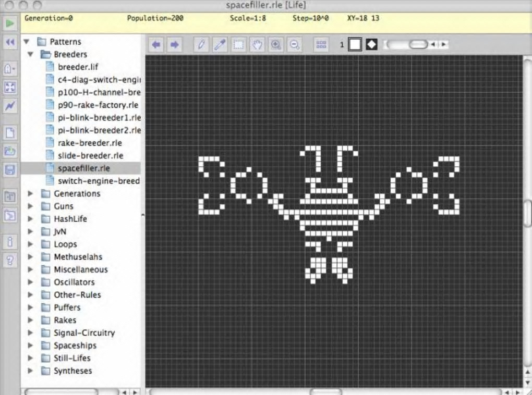
Task: Expand the Still-Lifes folder
Action: [x=31, y=358]
